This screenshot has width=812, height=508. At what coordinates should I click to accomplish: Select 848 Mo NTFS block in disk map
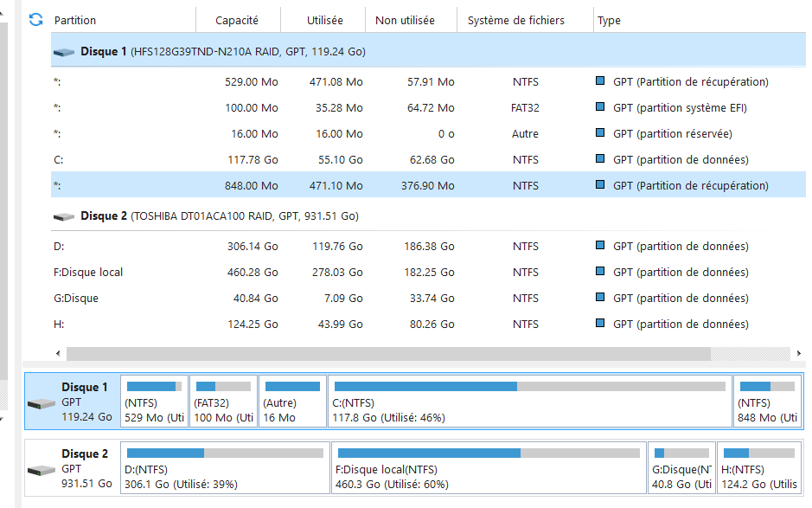click(x=767, y=402)
